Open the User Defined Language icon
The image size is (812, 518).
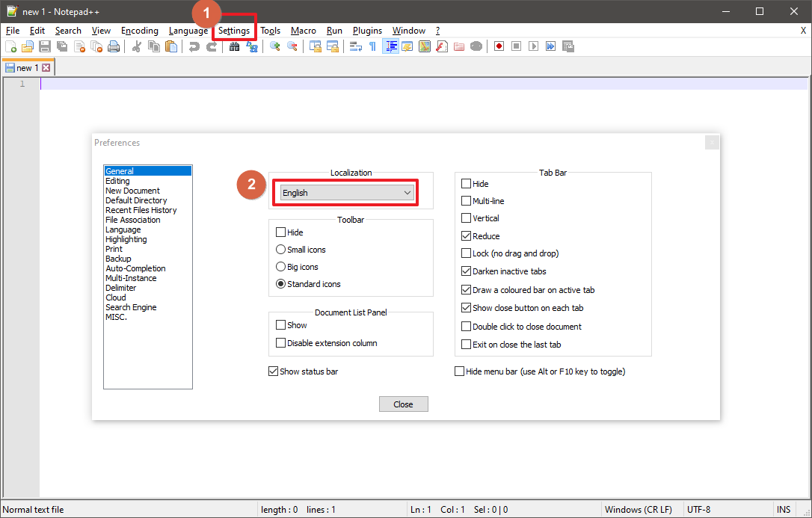pos(407,46)
